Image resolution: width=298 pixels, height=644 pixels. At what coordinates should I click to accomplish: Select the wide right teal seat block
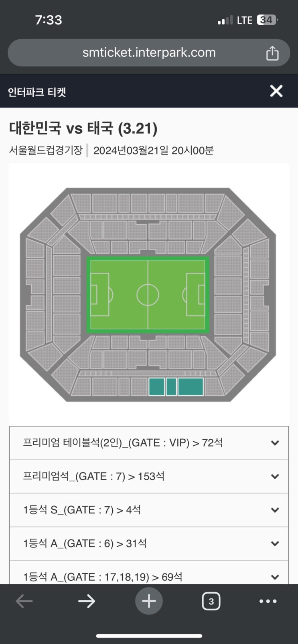[191, 387]
